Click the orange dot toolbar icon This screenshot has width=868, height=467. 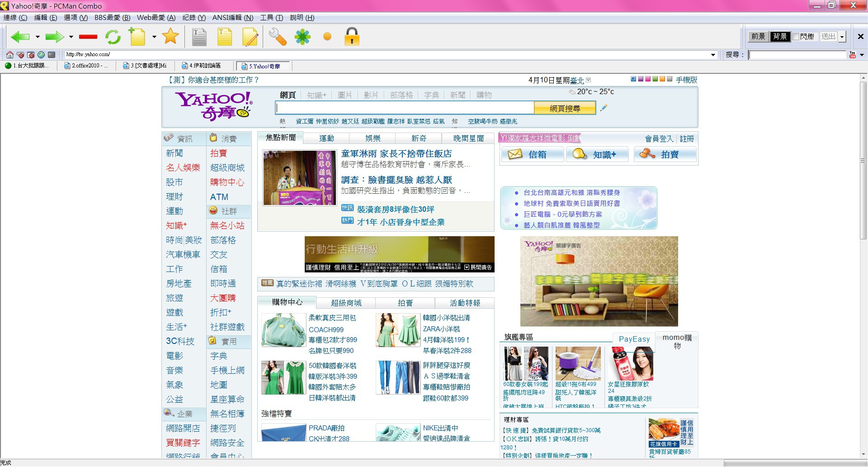[x=327, y=37]
